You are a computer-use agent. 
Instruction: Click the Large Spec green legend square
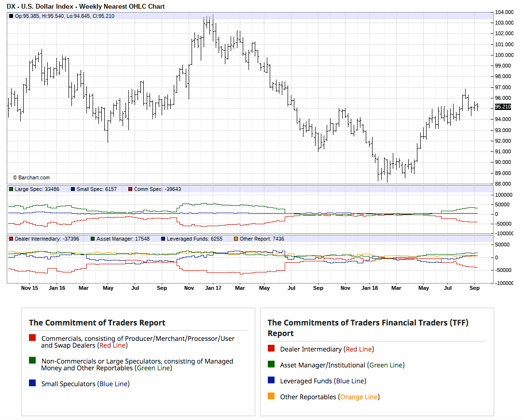[11, 190]
